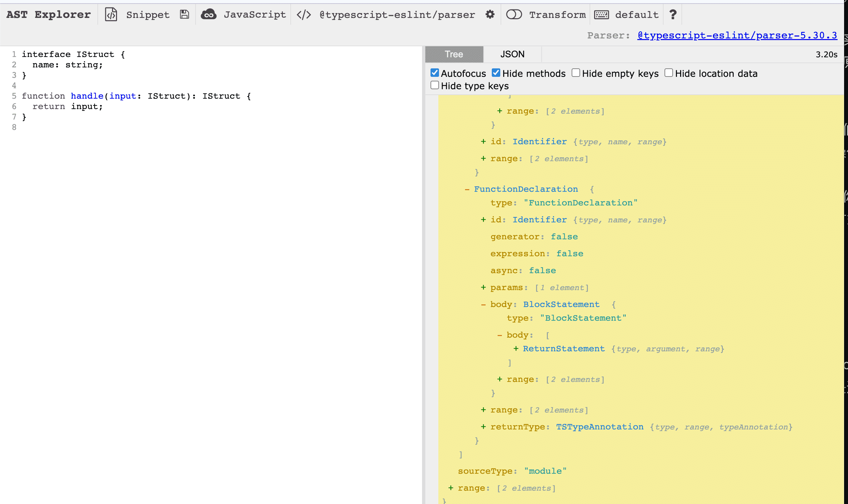Image resolution: width=848 pixels, height=504 pixels.
Task: Expand the params array node
Action: [x=483, y=288]
